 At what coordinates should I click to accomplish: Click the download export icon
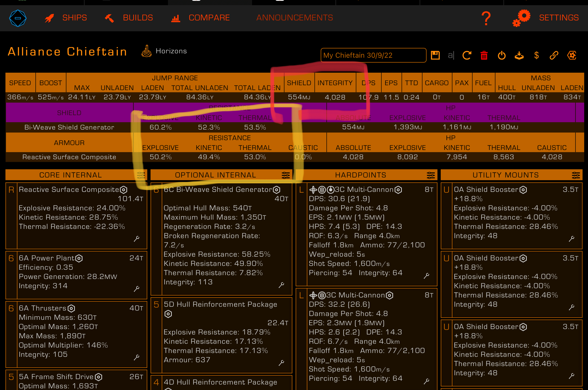[x=519, y=55]
